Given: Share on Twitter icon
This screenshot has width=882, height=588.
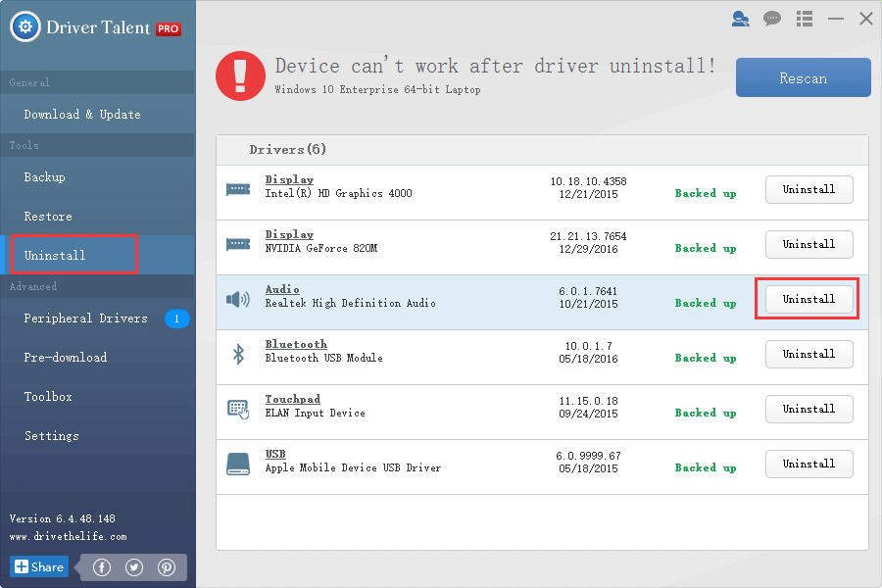Looking at the screenshot, I should click(x=134, y=567).
